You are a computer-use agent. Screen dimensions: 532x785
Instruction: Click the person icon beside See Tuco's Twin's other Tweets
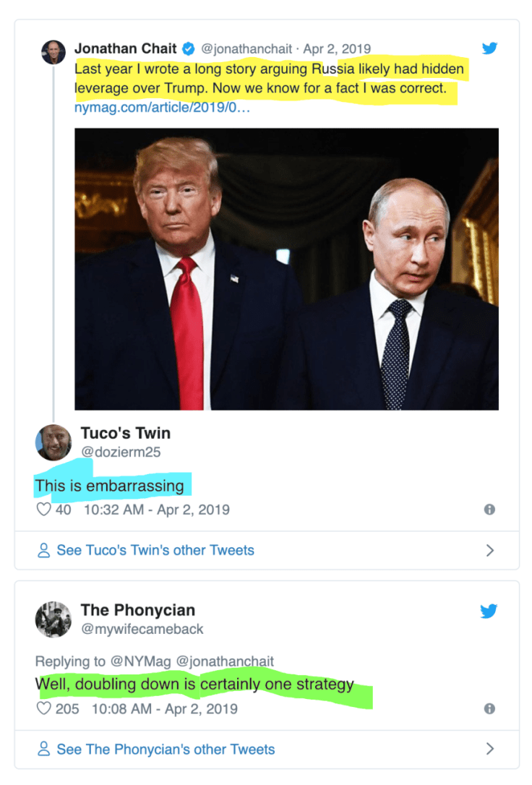43,551
